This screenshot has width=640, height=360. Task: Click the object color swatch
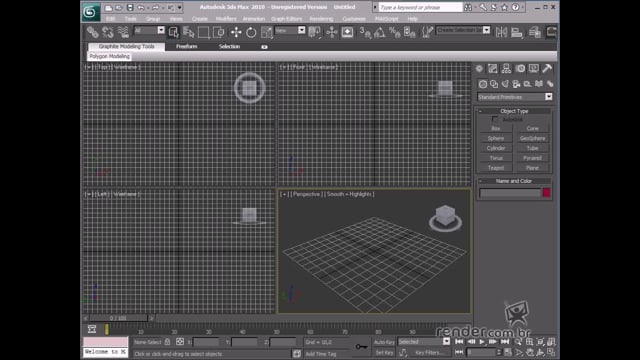click(546, 193)
